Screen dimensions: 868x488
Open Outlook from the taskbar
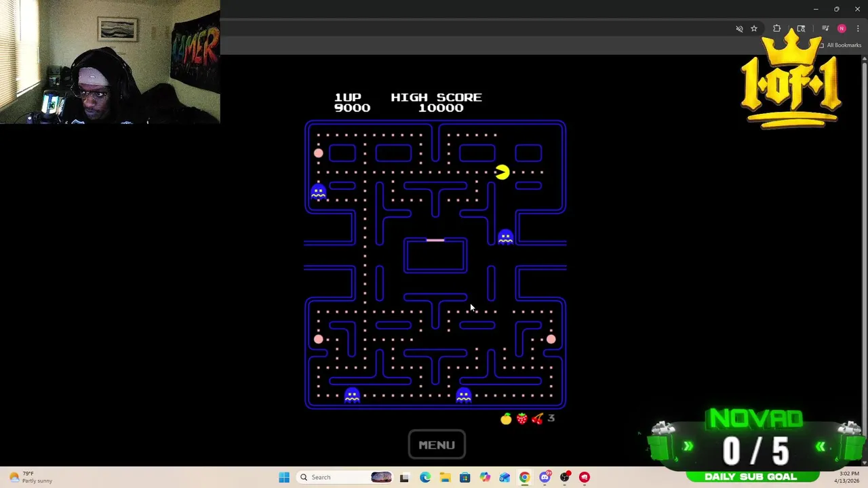coord(505,477)
